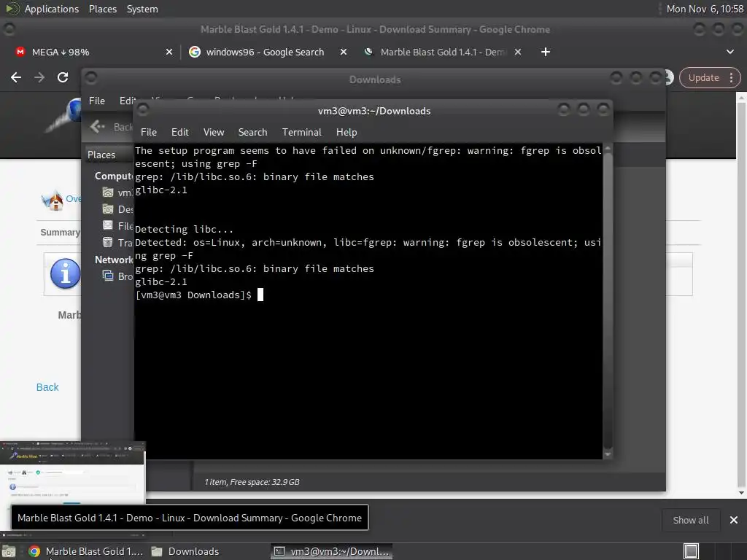Click the terminal prompt line
Screen dimensions: 747x560
click(x=199, y=295)
